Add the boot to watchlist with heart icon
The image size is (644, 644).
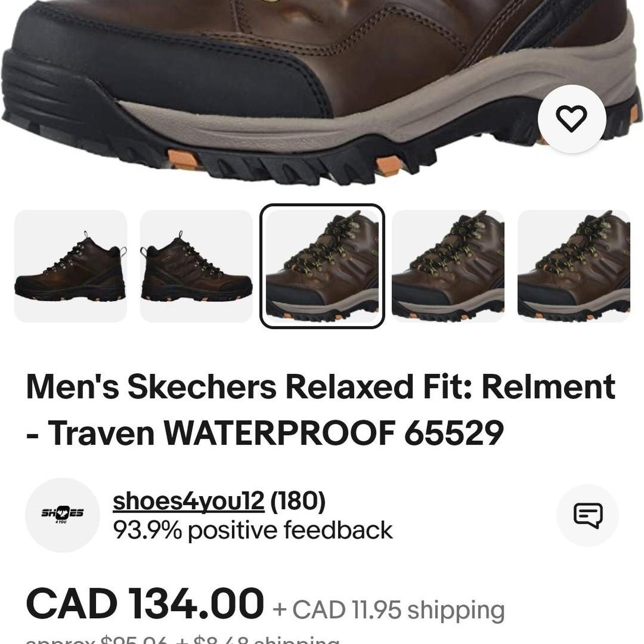[x=572, y=119]
